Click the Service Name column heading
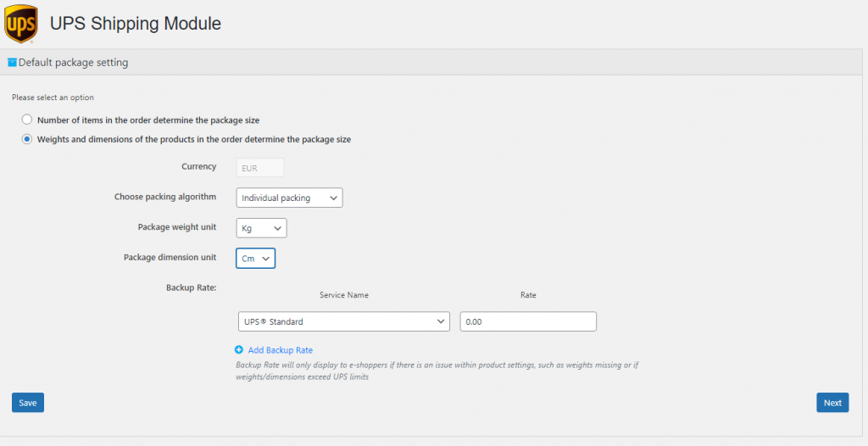 [x=344, y=295]
